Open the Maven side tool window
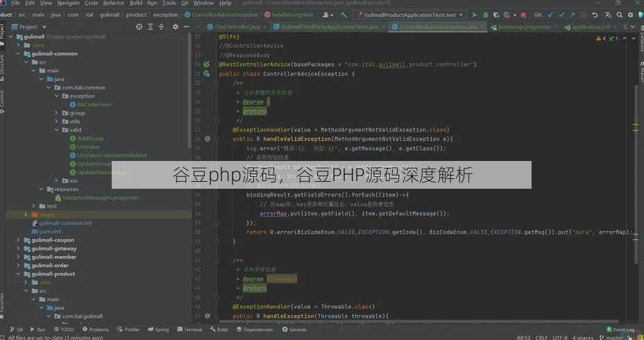This screenshot has height=340, width=644. (641, 72)
